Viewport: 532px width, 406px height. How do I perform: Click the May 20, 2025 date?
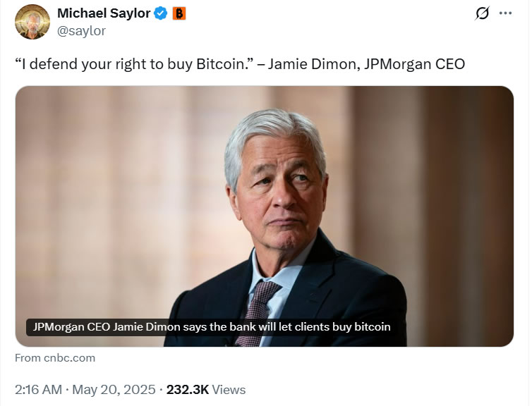113,389
